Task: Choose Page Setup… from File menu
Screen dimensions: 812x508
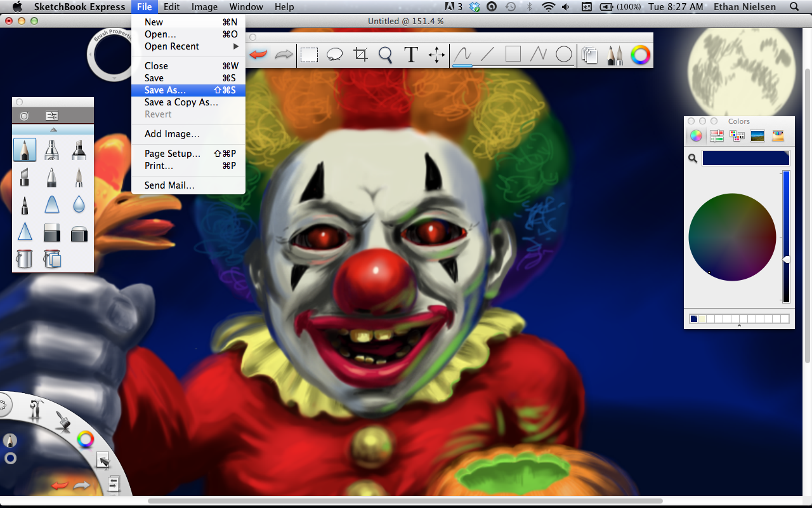Action: 188,154
